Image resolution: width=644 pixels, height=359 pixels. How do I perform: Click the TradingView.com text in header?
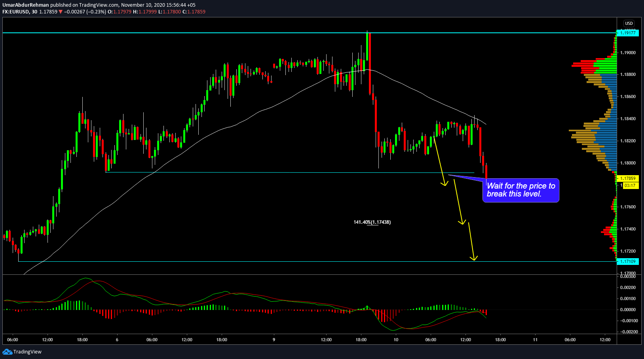point(99,5)
